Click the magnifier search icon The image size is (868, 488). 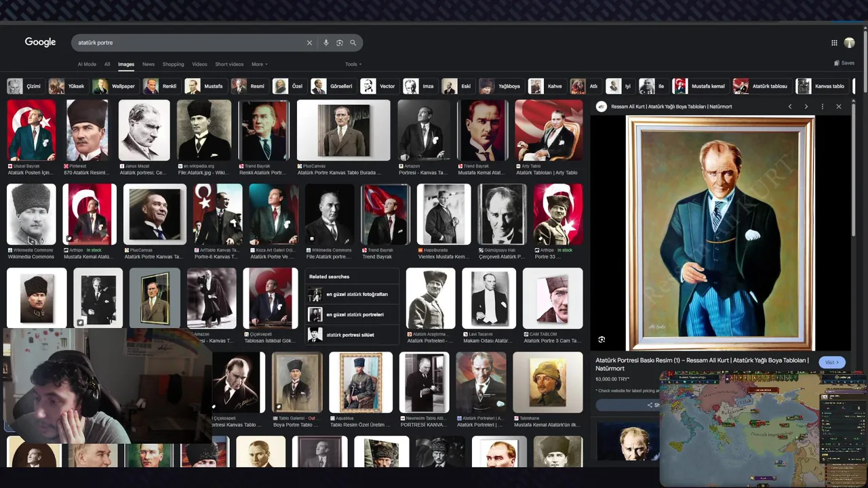click(x=353, y=43)
